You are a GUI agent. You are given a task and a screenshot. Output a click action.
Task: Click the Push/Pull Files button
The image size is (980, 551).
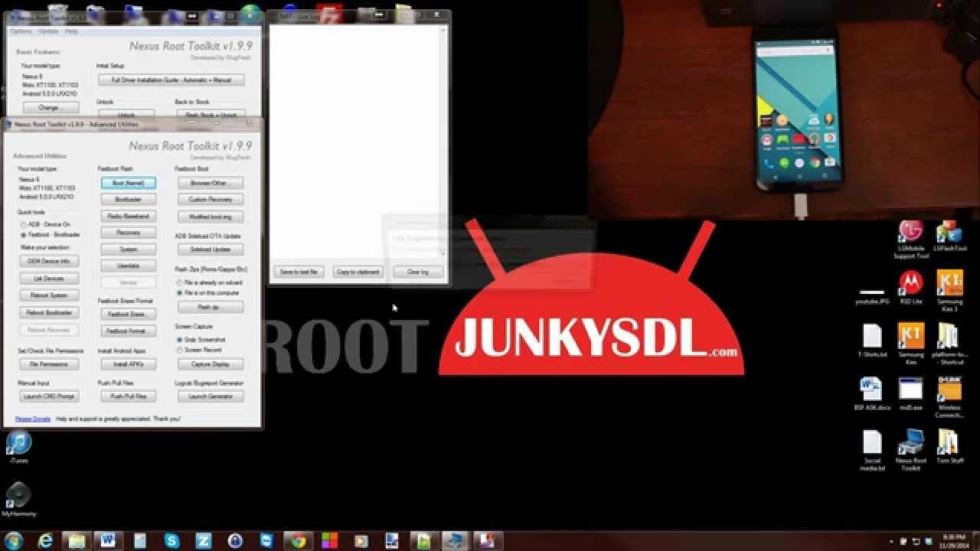point(129,396)
